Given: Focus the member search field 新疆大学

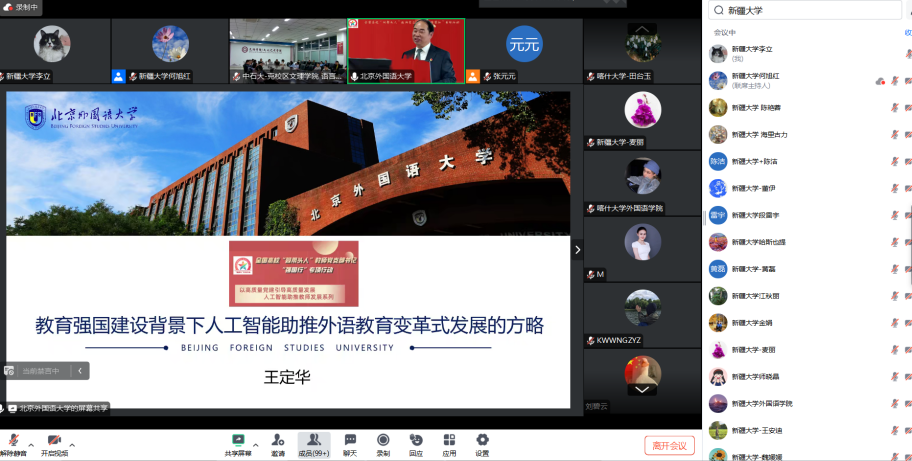Looking at the screenshot, I should tap(804, 10).
